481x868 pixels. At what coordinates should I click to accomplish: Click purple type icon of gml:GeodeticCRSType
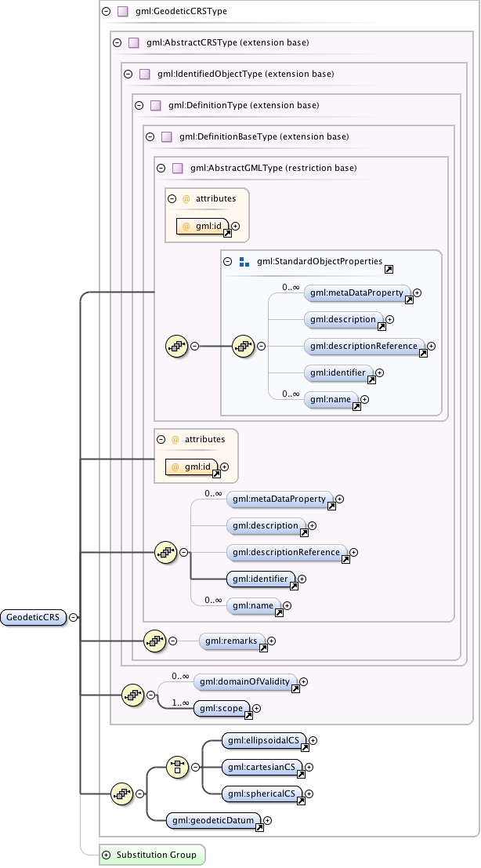[x=123, y=11]
